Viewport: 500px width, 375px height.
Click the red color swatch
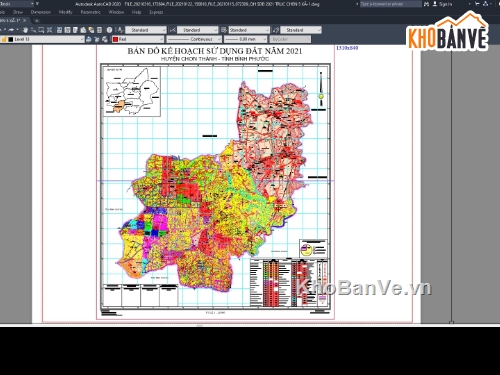pos(115,39)
